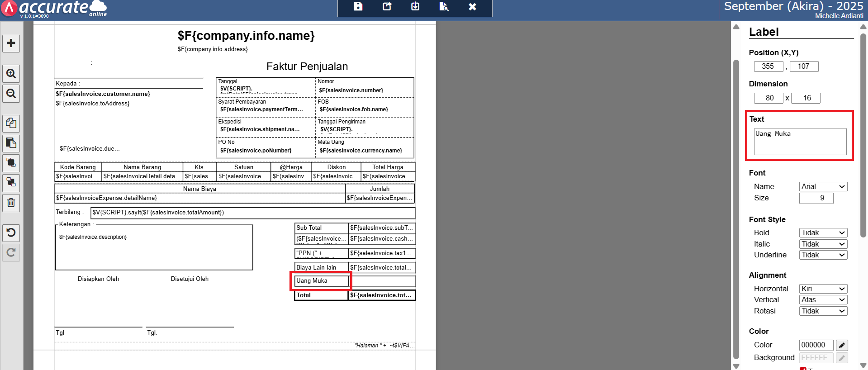Viewport: 868px width, 370px height.
Task: Click the export template icon
Action: click(387, 7)
